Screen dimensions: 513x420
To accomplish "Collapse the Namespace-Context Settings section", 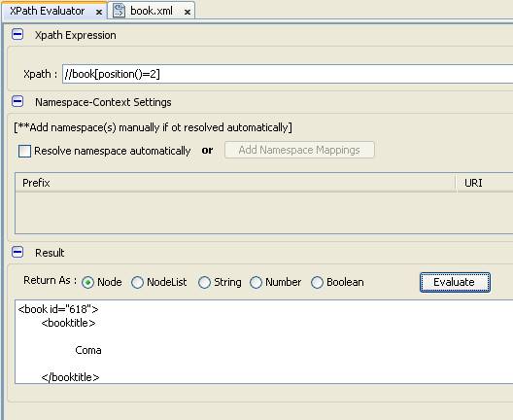I will coord(17,101).
